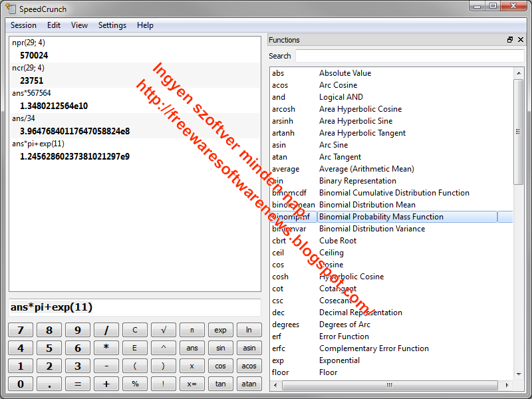The image size is (532, 399).
Task: Click keypad digit 8
Action: (x=49, y=330)
